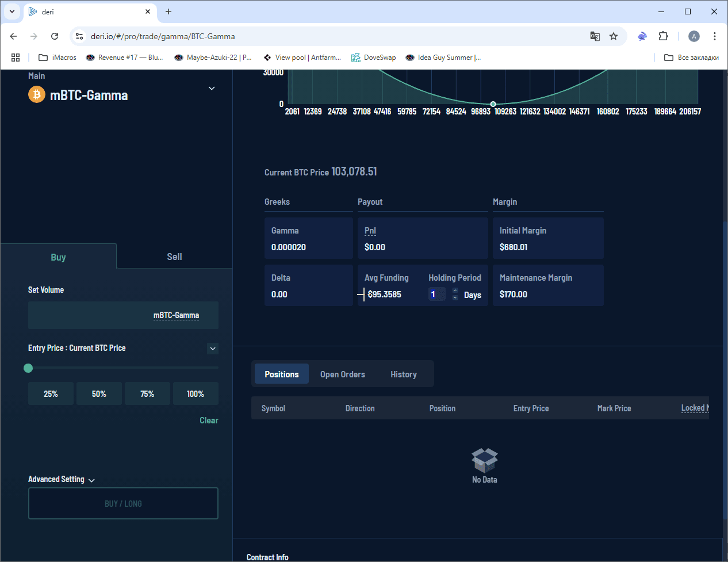Open the Idea Guy Summer bookmark

click(x=443, y=58)
